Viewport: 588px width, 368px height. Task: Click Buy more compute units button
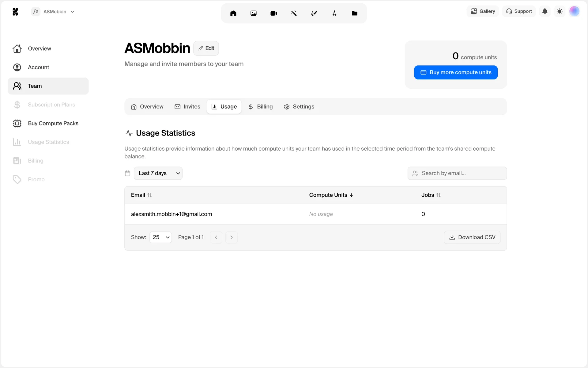pos(456,72)
